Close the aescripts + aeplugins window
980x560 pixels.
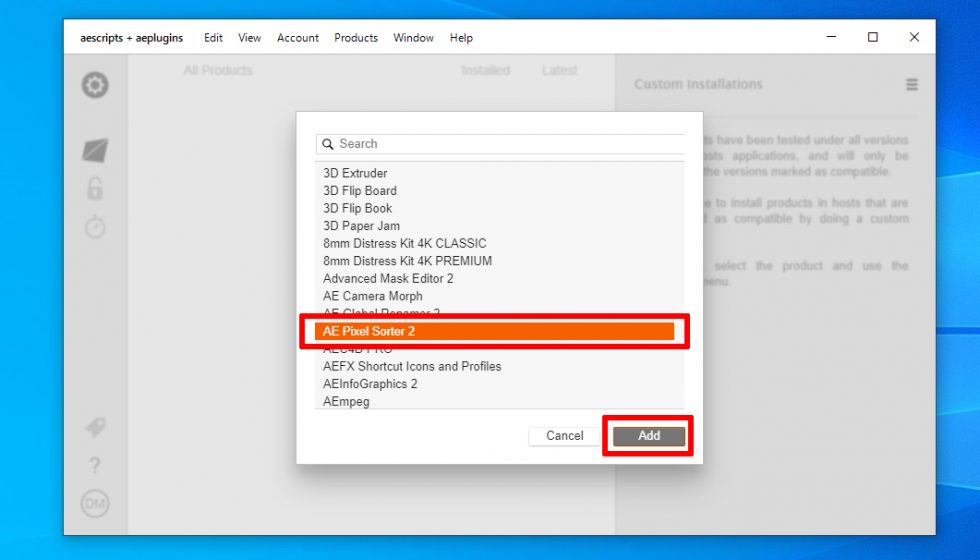(x=914, y=37)
